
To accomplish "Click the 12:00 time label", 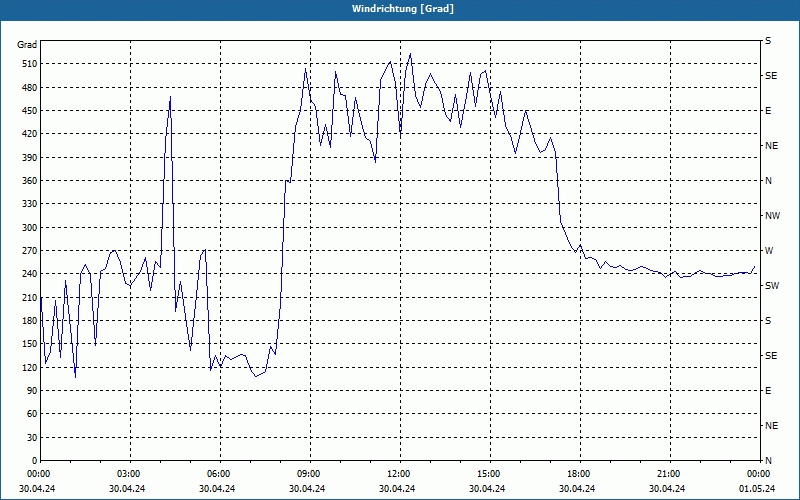I will [x=397, y=474].
